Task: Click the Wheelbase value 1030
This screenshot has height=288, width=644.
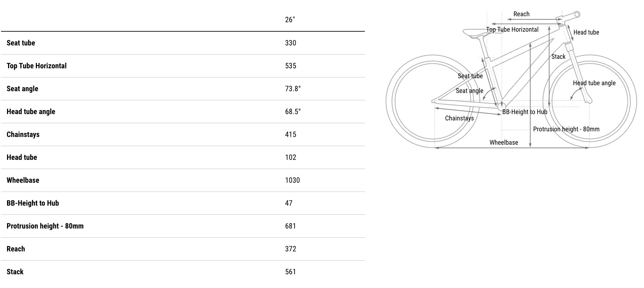Action: point(292,180)
